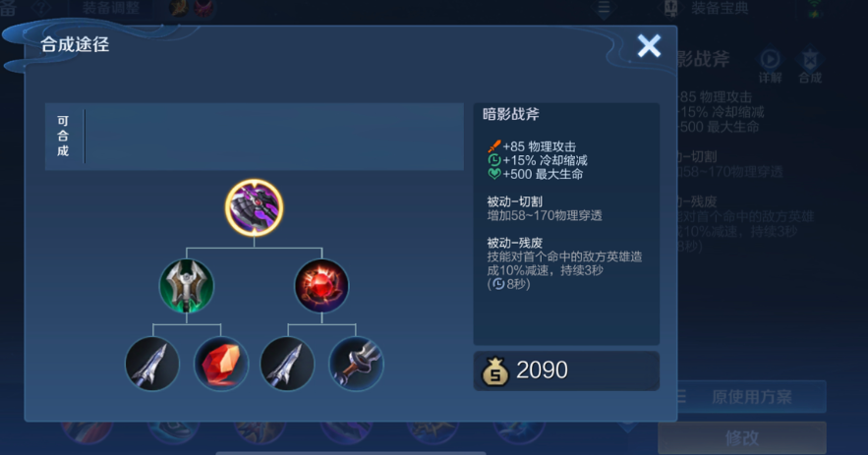This screenshot has width=868, height=455.
Task: Open the menu icon in top bar
Action: point(604,8)
